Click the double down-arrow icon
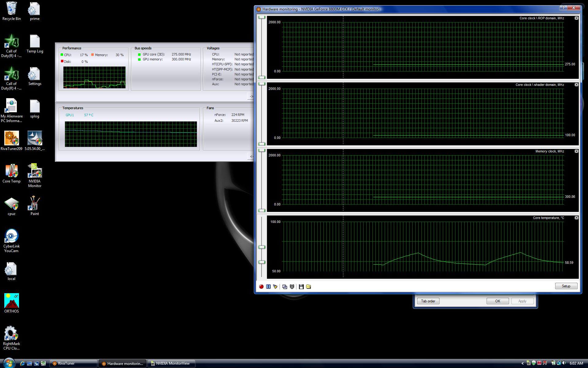Viewport: 588px width, 368px height. click(292, 286)
